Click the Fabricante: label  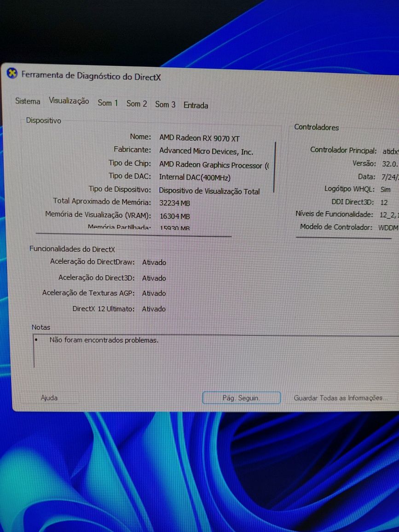pyautogui.click(x=133, y=150)
